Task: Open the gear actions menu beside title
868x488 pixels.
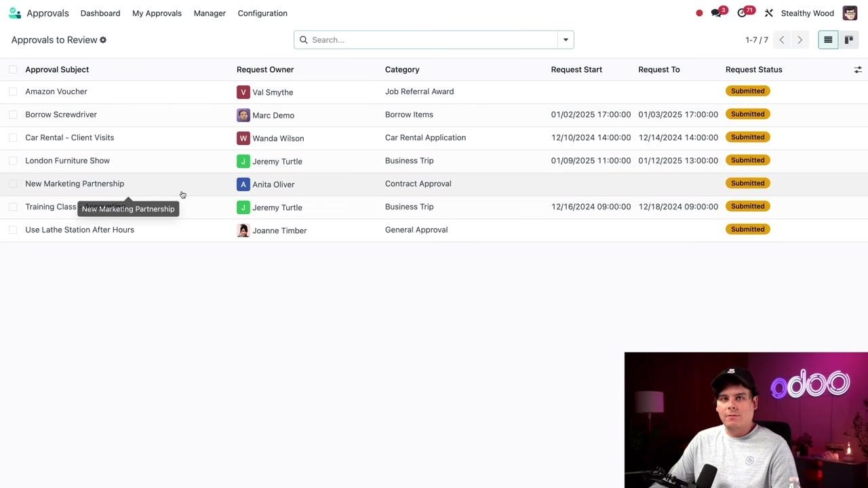Action: point(103,40)
